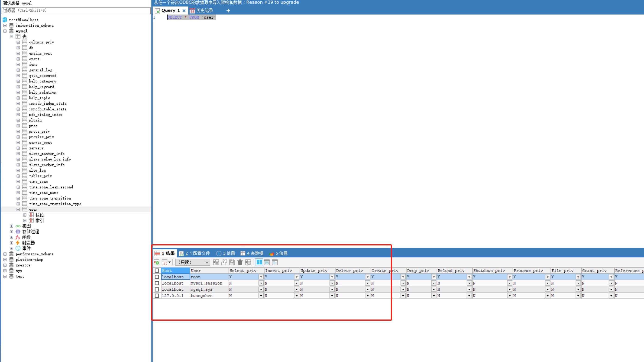The height and width of the screenshot is (362, 644).
Task: Select the Query 1 tab
Action: click(171, 10)
